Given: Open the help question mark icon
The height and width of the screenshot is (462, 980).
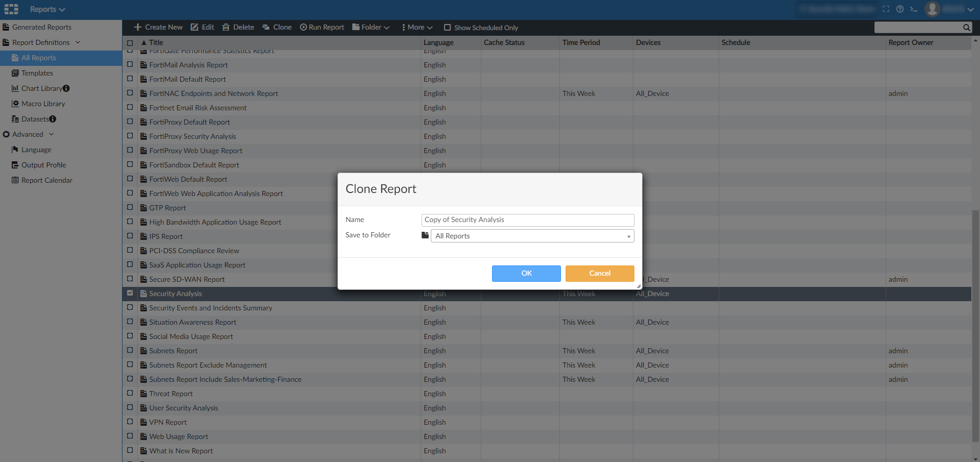Looking at the screenshot, I should pyautogui.click(x=900, y=9).
